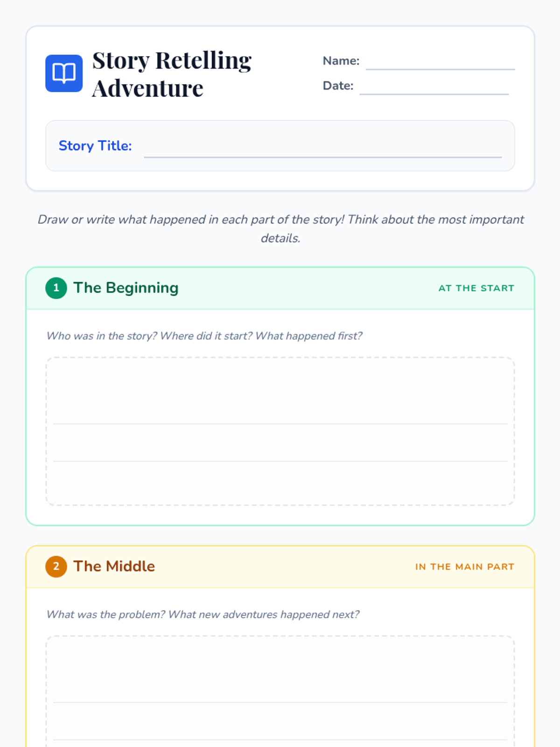Viewport: 560px width, 747px height.
Task: Click "The Beginning" section heading
Action: (x=126, y=288)
